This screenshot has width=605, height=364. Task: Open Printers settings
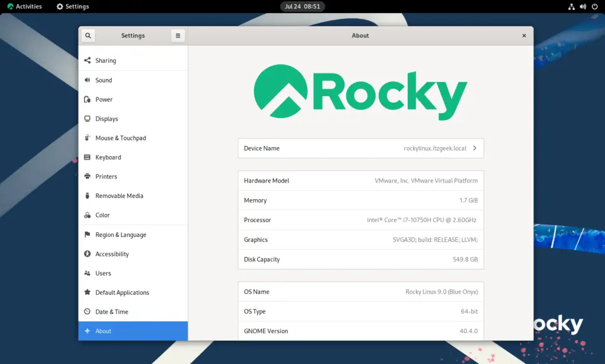click(x=106, y=176)
